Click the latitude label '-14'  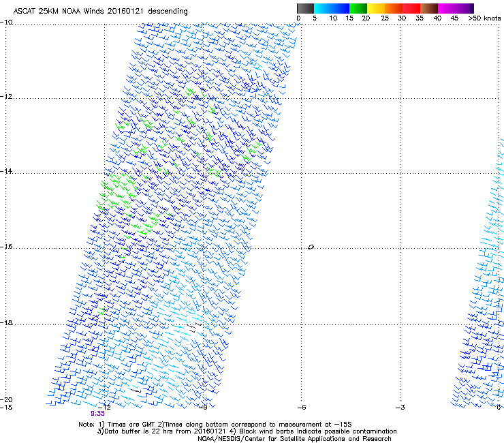pos(6,171)
